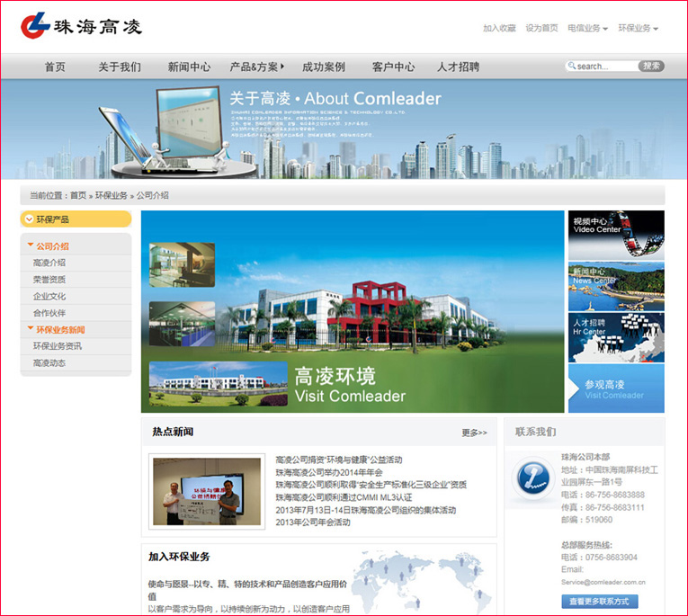This screenshot has height=616, width=688.
Task: Open news 2013年公司年会活动
Action: coord(313,522)
